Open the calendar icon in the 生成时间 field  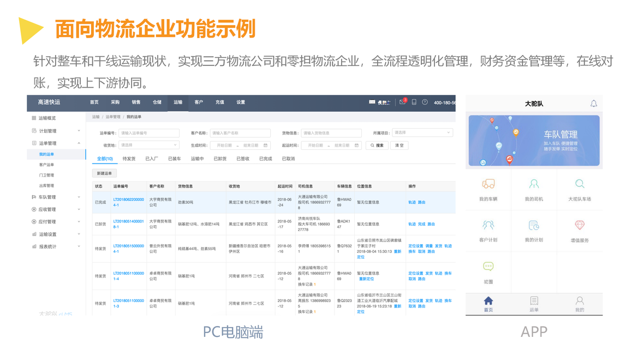click(265, 146)
